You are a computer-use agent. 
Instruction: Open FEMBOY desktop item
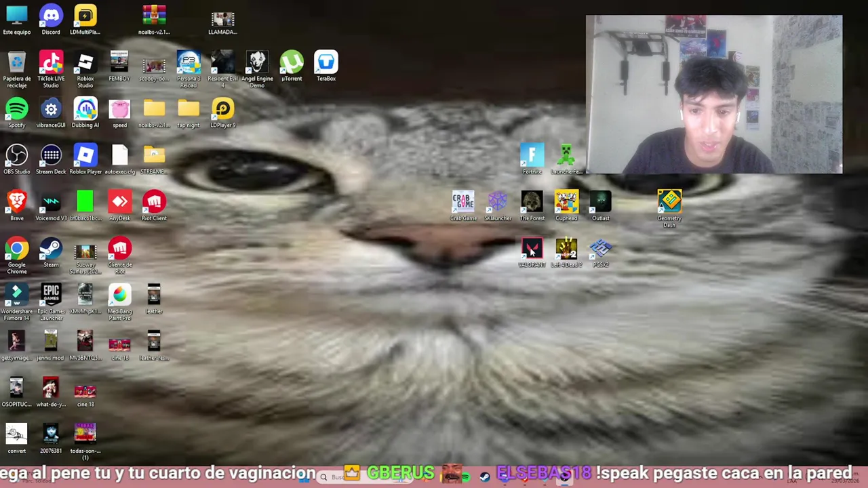(119, 66)
